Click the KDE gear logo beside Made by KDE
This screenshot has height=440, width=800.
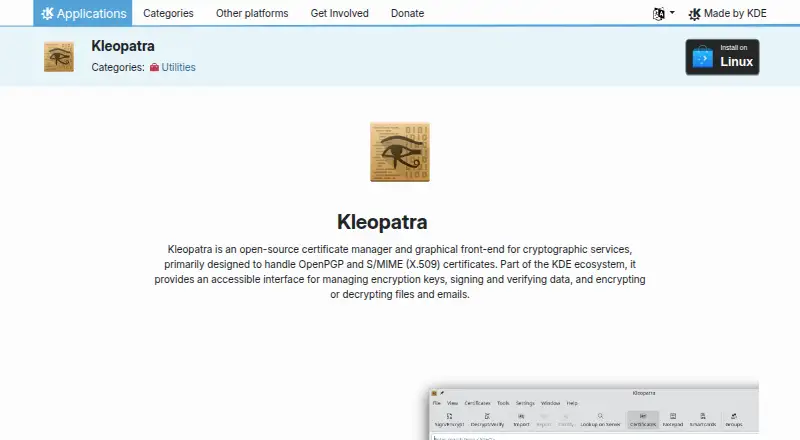pos(694,14)
